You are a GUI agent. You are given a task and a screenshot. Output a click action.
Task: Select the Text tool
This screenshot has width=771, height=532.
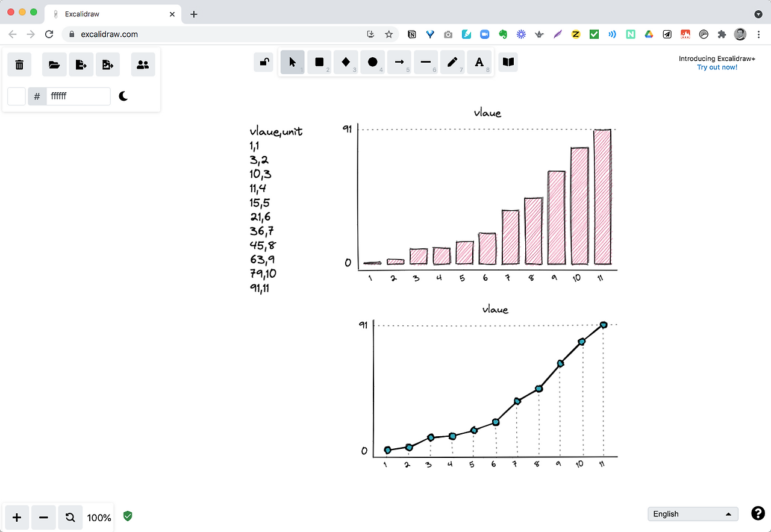click(479, 62)
